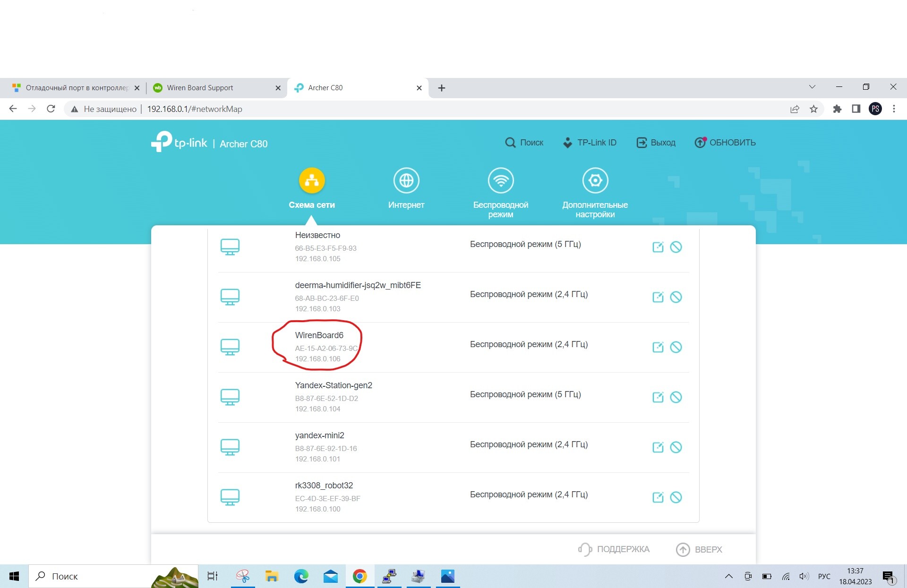This screenshot has height=588, width=907.
Task: Reload the router page
Action: click(51, 109)
